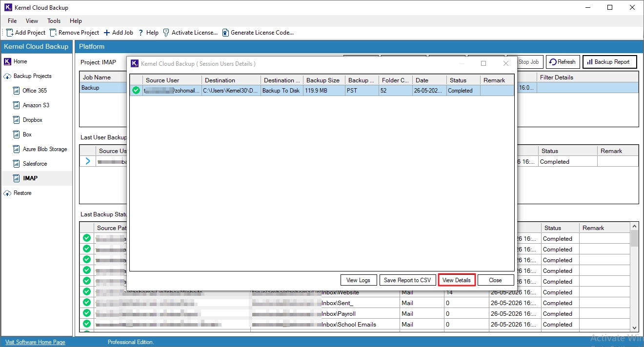Select Home in the sidebar

click(x=20, y=61)
